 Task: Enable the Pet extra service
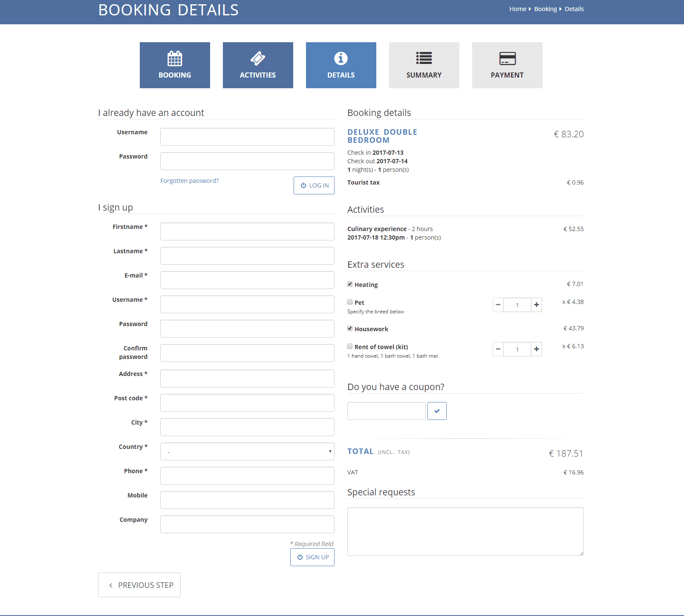[x=350, y=302]
